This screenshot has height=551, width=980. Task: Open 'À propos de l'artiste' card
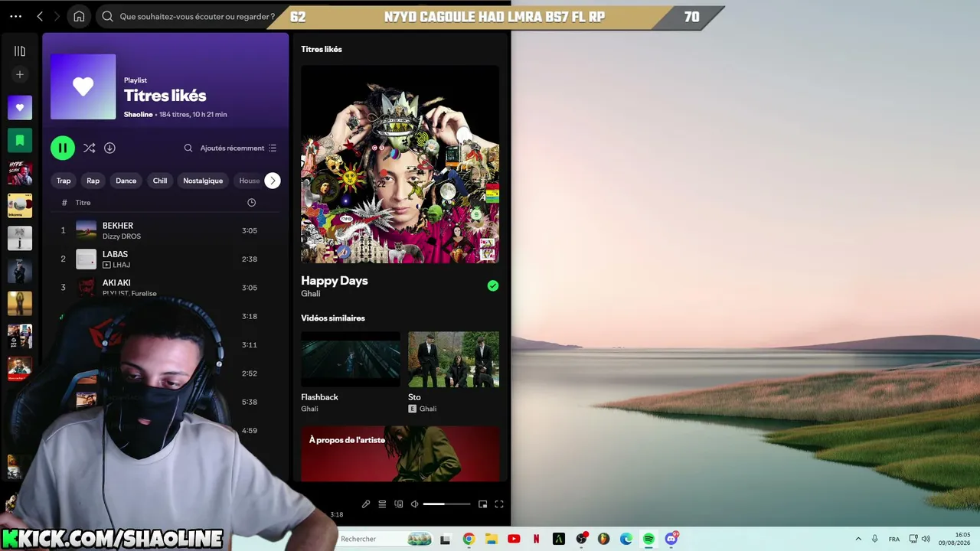pyautogui.click(x=400, y=454)
